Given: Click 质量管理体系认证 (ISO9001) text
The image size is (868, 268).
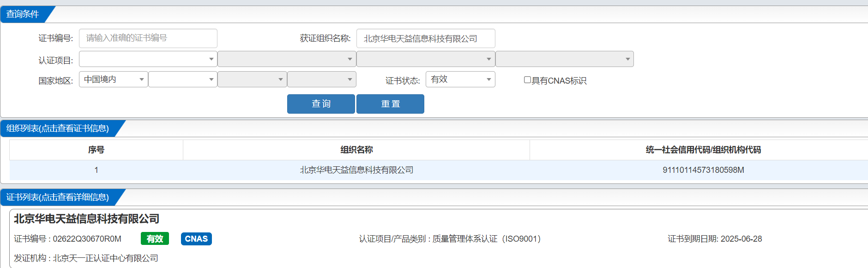Looking at the screenshot, I should [x=487, y=239].
